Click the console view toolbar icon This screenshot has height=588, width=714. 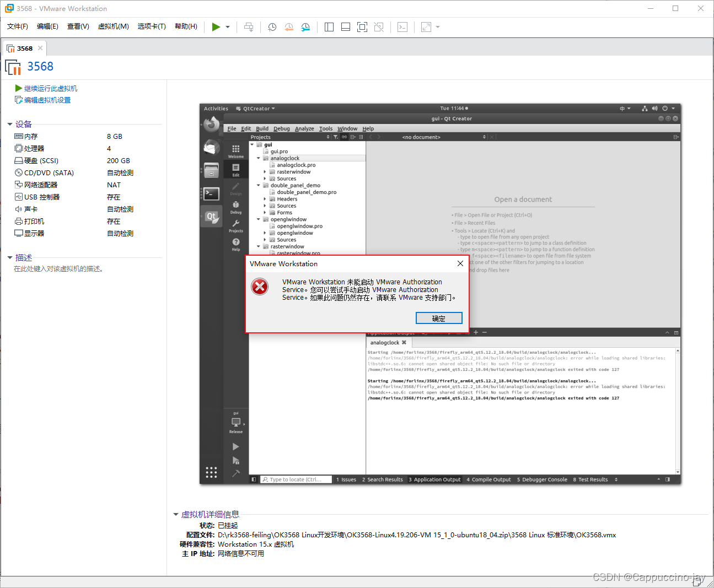[402, 27]
